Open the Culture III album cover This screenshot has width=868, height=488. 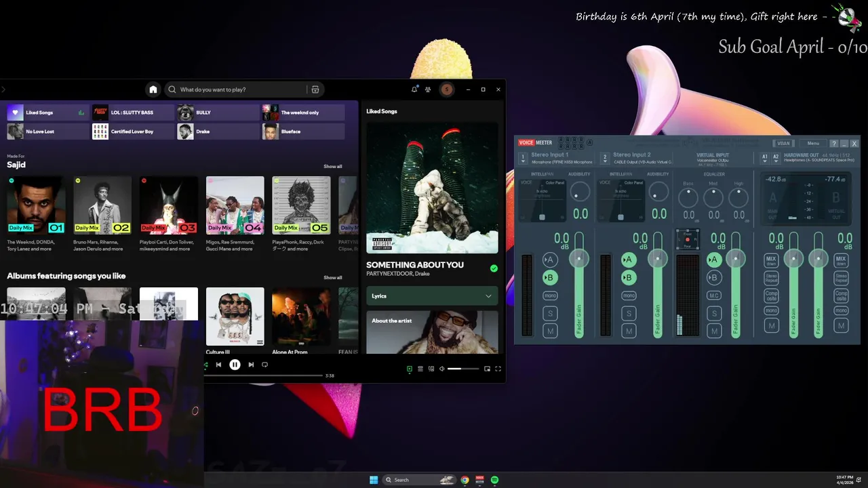235,317
